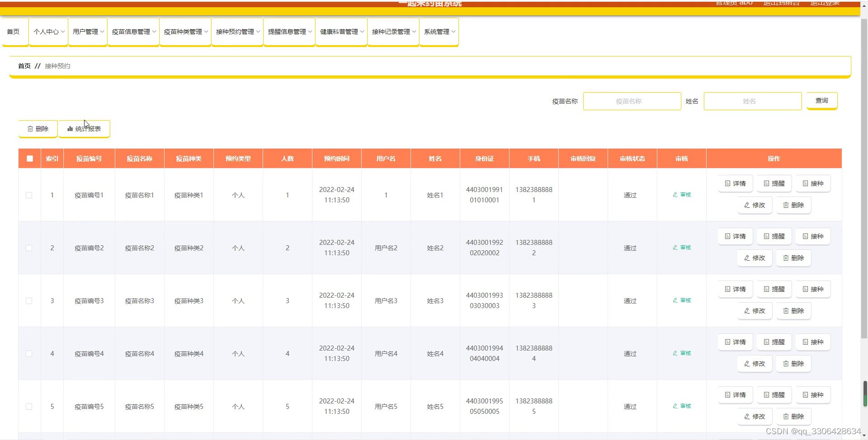
Task: Expand the 接种记录管理 menu
Action: [394, 32]
